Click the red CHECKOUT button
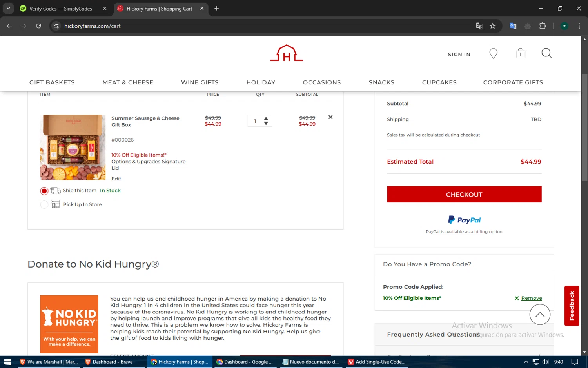 tap(464, 195)
